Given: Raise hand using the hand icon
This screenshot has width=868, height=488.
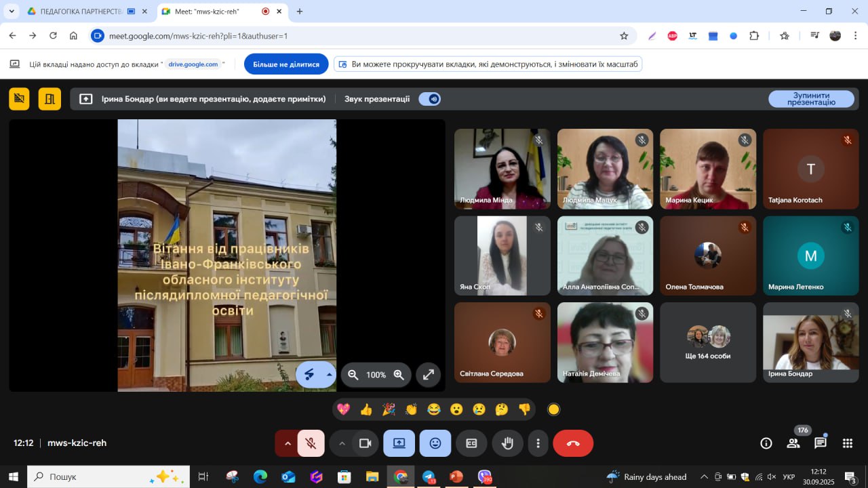Looking at the screenshot, I should point(507,443).
